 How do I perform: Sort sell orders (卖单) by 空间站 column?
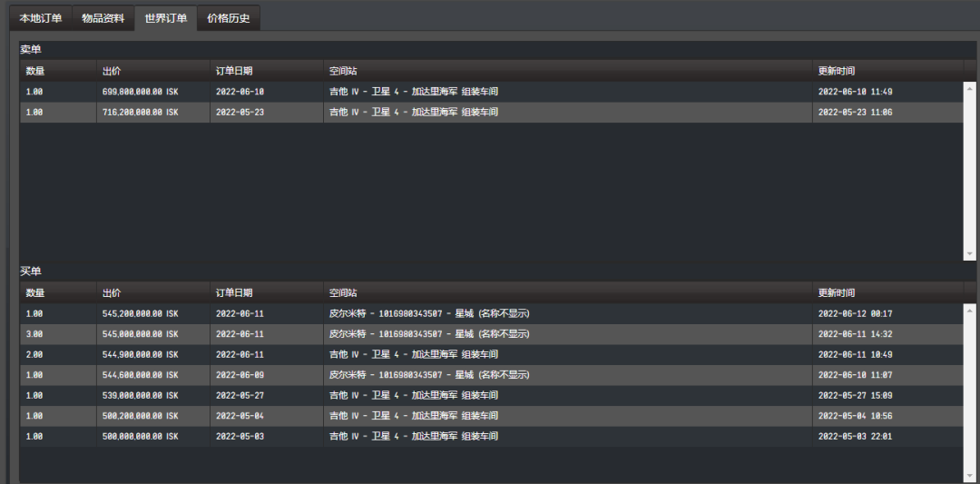coord(567,71)
